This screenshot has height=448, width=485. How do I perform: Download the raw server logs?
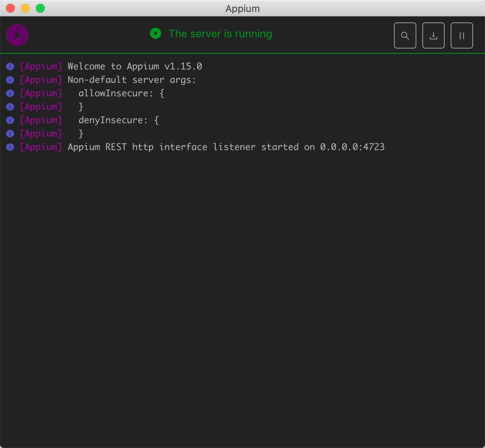433,36
